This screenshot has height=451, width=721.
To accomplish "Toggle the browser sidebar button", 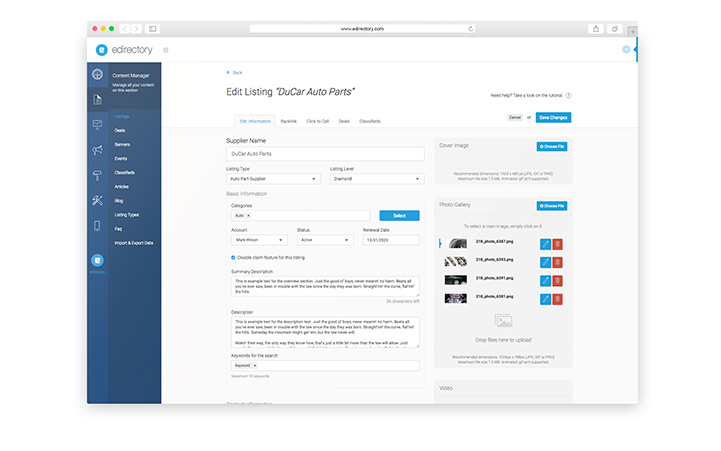I will point(152,29).
